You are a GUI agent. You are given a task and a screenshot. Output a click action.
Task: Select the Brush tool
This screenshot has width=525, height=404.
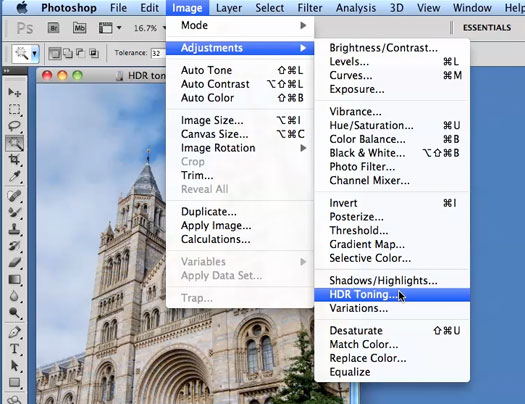coord(14,212)
